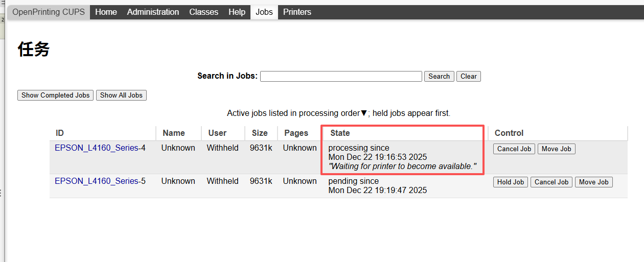The height and width of the screenshot is (262, 644).
Task: Clear the job search field
Action: point(468,76)
